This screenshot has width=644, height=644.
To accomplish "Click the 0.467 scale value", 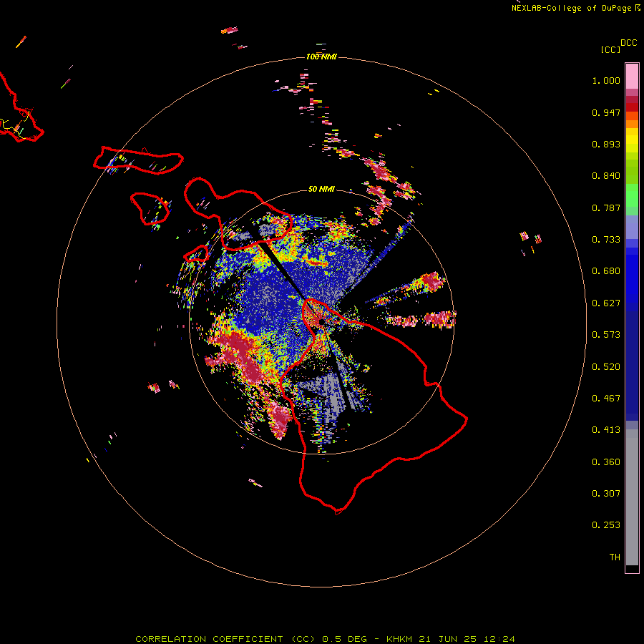I will coord(606,399).
